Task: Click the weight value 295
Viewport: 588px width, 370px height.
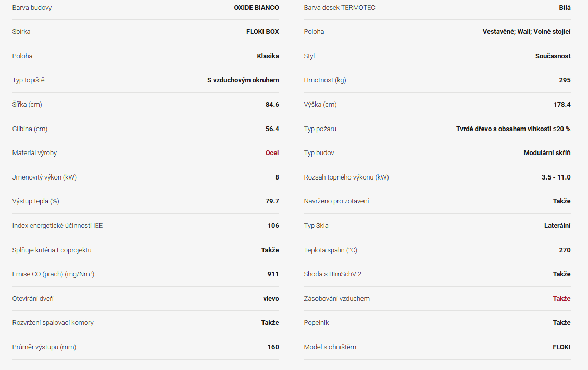Action: pos(565,80)
